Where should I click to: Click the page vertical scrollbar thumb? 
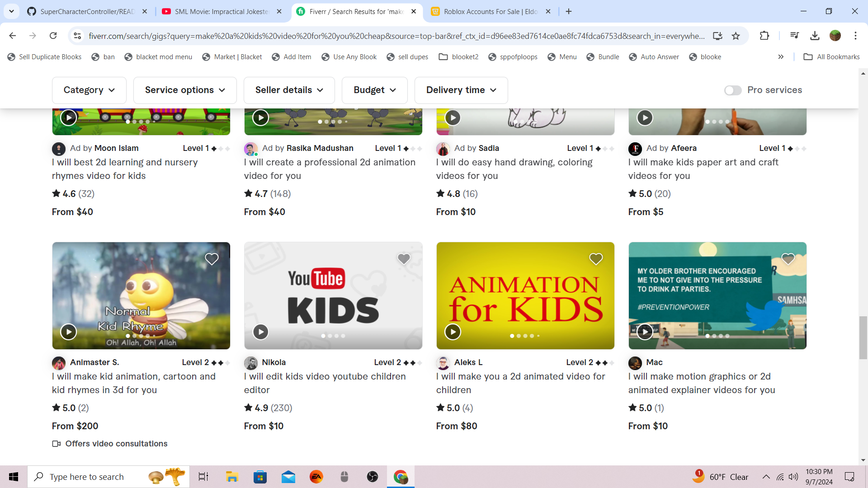(863, 337)
